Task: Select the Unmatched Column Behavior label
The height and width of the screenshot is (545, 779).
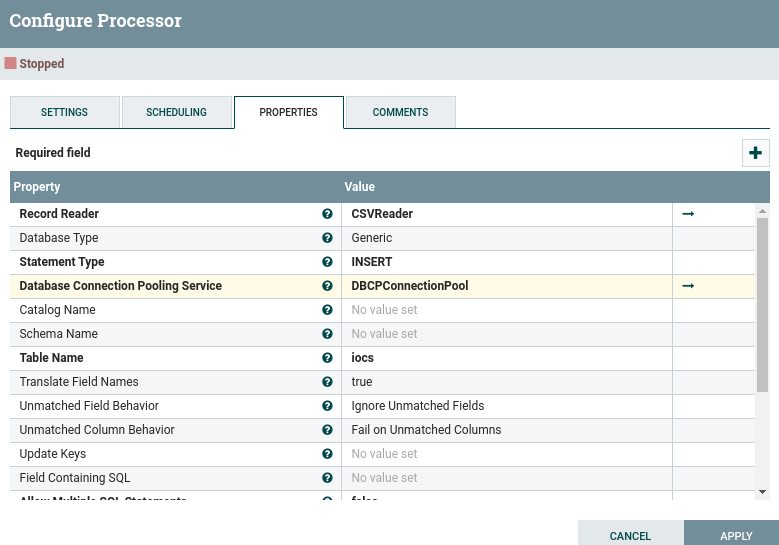Action: pyautogui.click(x=97, y=430)
